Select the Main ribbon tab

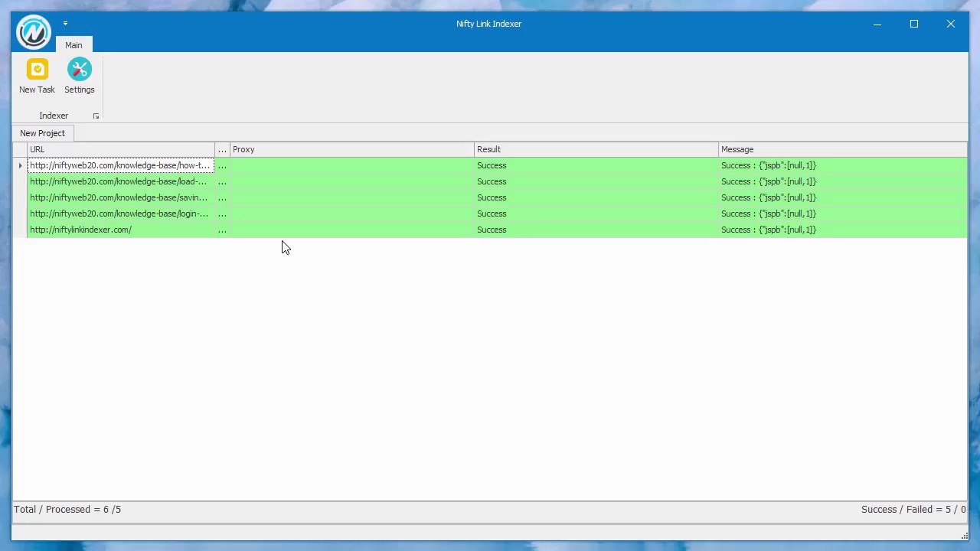click(73, 45)
